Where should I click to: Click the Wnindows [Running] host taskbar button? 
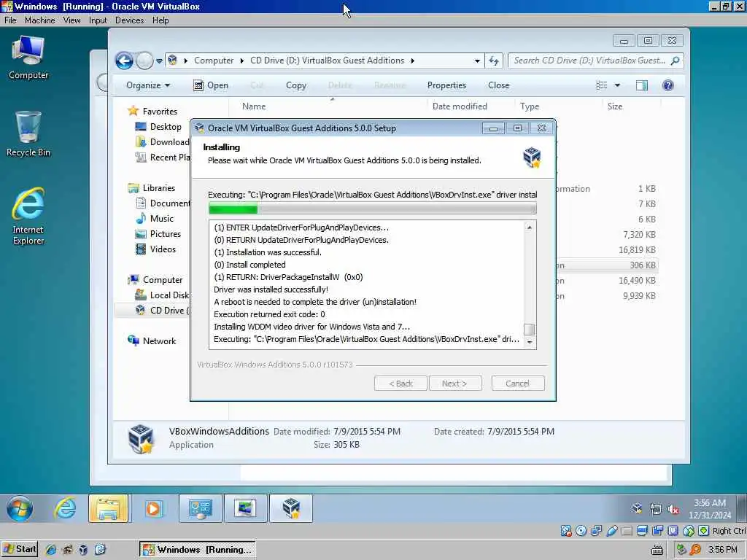(197, 550)
